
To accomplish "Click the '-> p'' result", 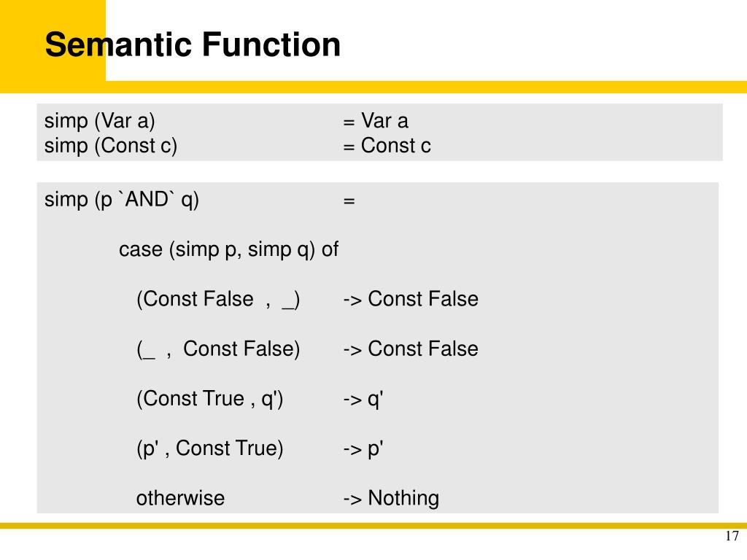I will pyautogui.click(x=363, y=449).
